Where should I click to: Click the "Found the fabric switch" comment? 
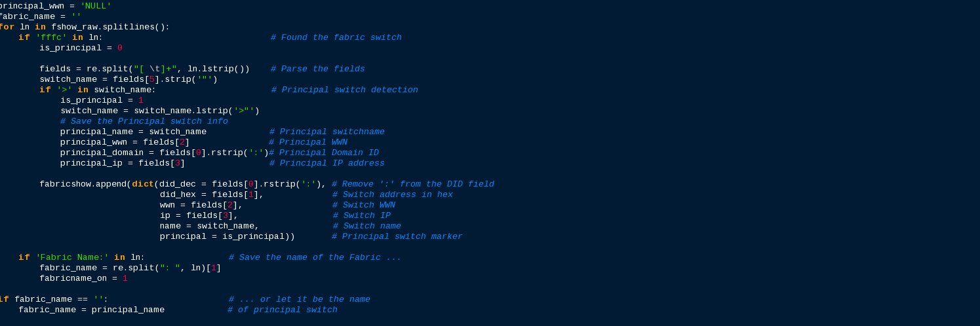coord(336,37)
